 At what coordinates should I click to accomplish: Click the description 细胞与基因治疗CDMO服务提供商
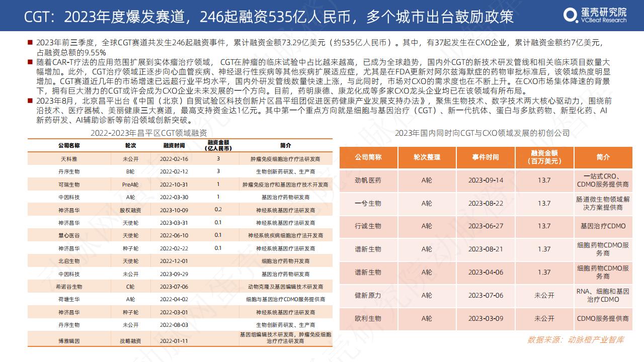285,300
